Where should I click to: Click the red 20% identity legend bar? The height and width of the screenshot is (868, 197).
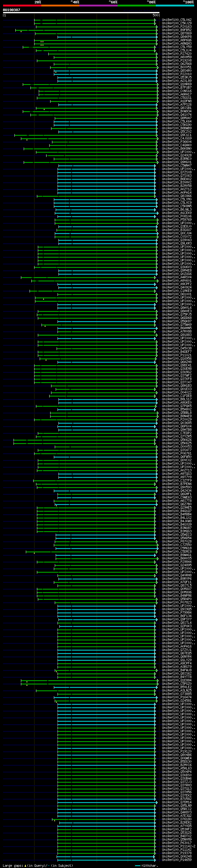[22, 6]
